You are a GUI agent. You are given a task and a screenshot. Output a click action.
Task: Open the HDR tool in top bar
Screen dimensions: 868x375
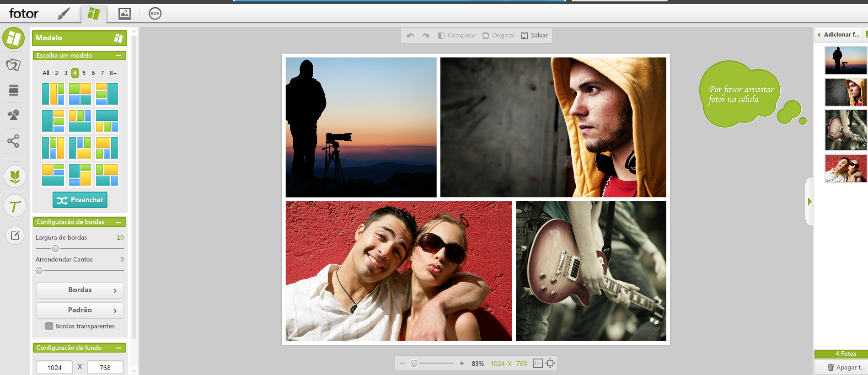tap(155, 14)
